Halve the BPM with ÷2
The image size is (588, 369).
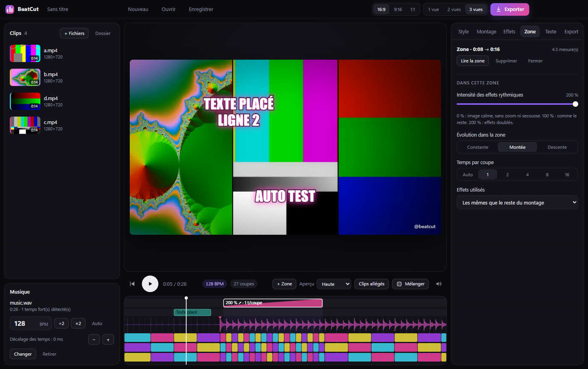point(61,323)
